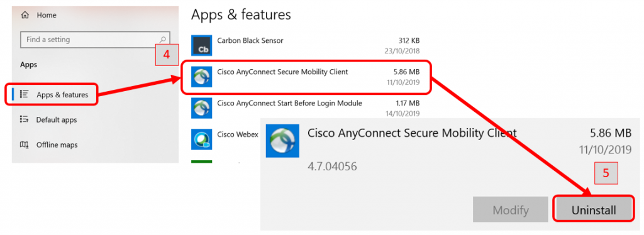Click the greyed Modify button
Viewport: 644px width, 235px height.
pos(511,210)
